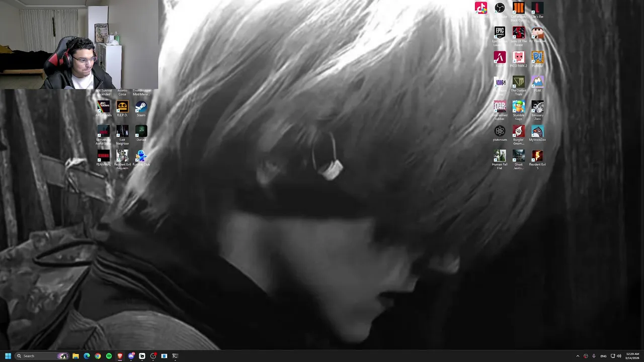This screenshot has width=644, height=362.
Task: Select the Outlast desktop icon
Action: [141, 133]
